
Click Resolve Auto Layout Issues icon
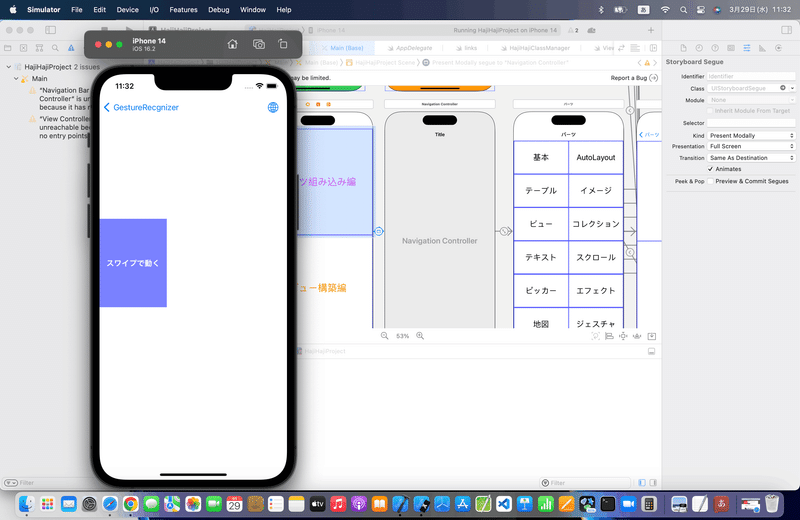[x=637, y=336]
